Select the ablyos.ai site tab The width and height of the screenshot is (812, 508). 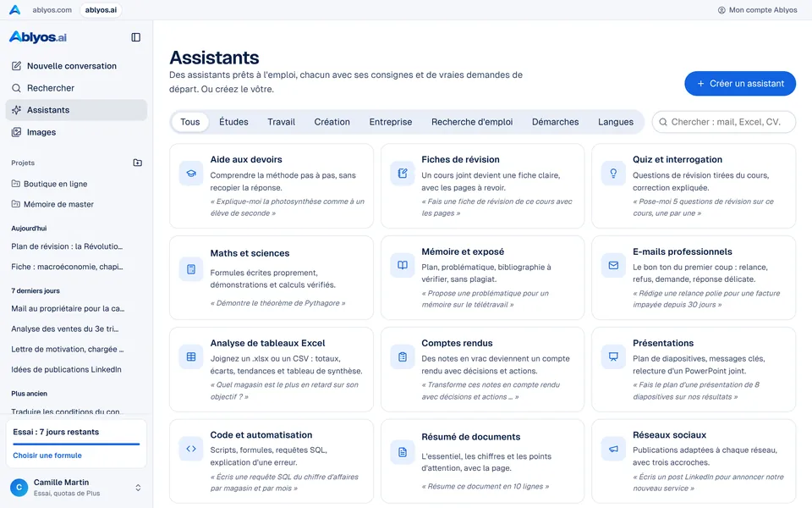(x=101, y=10)
